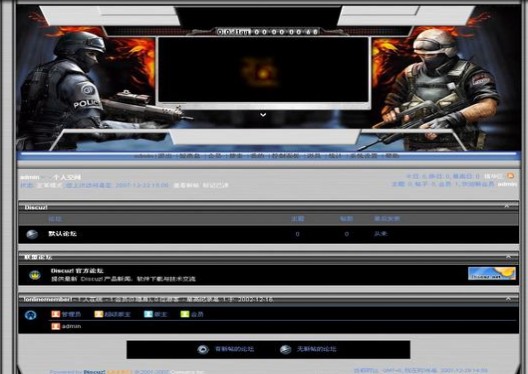Click the online members globe icon

point(31,315)
